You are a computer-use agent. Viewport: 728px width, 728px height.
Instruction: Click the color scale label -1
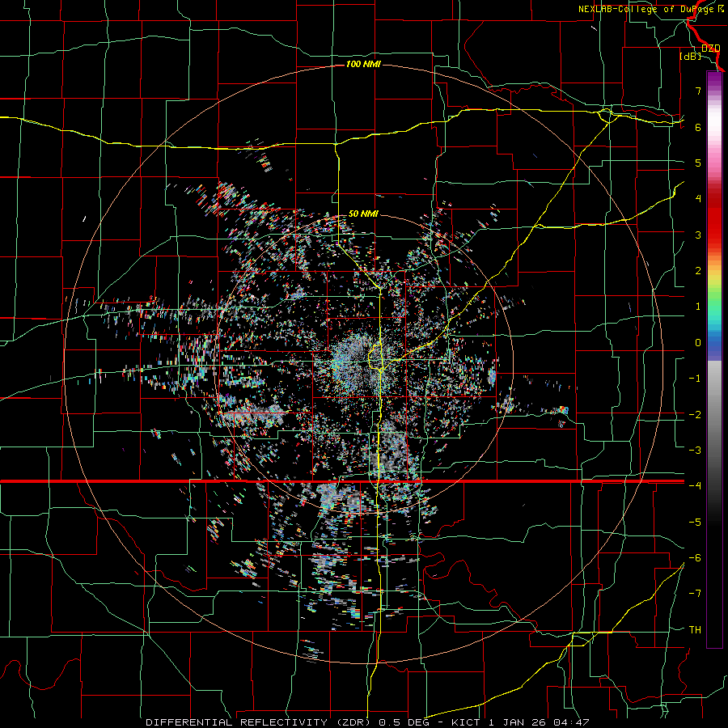click(x=695, y=379)
